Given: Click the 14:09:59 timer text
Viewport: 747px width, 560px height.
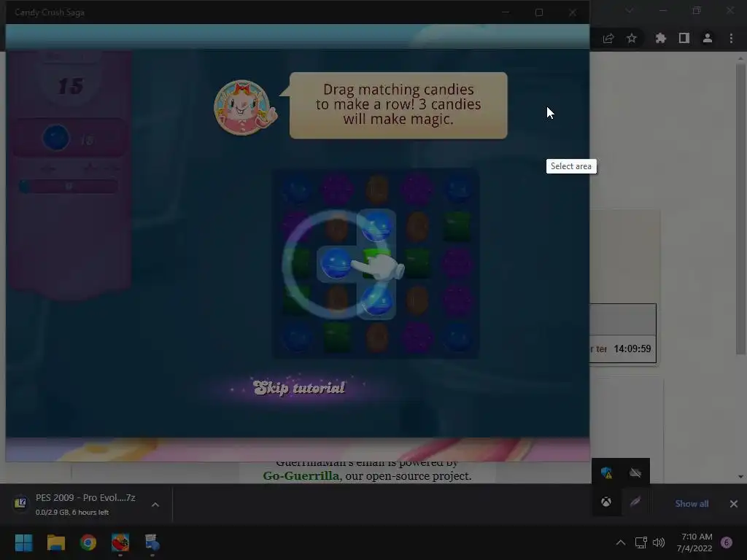Looking at the screenshot, I should (x=632, y=349).
